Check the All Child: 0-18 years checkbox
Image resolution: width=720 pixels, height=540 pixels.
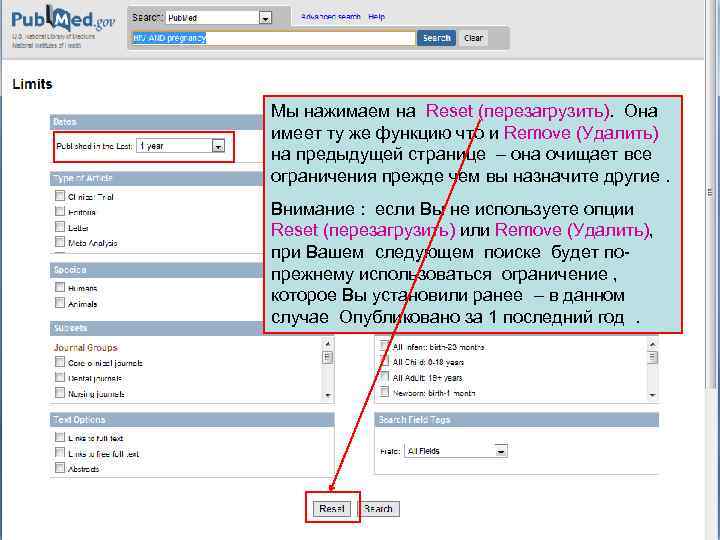click(384, 361)
